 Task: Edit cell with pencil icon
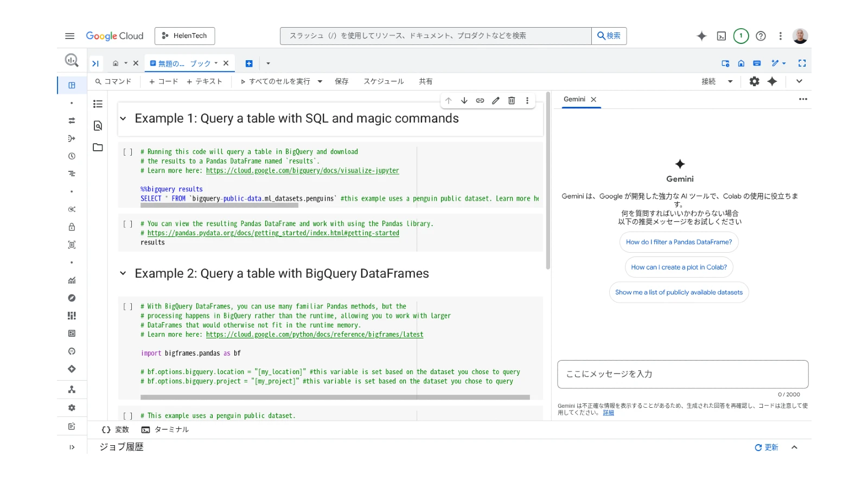point(496,100)
